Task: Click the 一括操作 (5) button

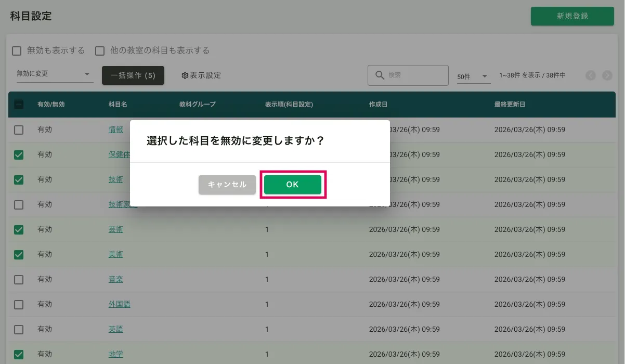Action: pos(133,75)
